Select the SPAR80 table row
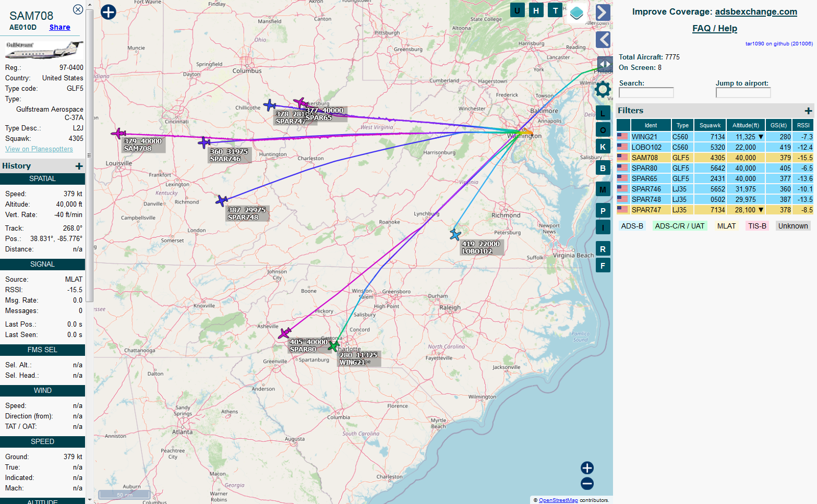 pyautogui.click(x=715, y=168)
